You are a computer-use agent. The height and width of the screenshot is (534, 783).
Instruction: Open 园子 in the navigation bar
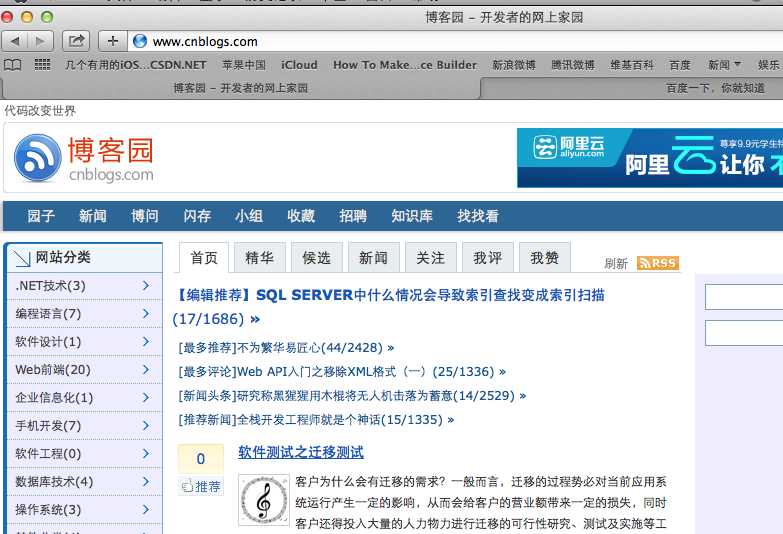[41, 216]
